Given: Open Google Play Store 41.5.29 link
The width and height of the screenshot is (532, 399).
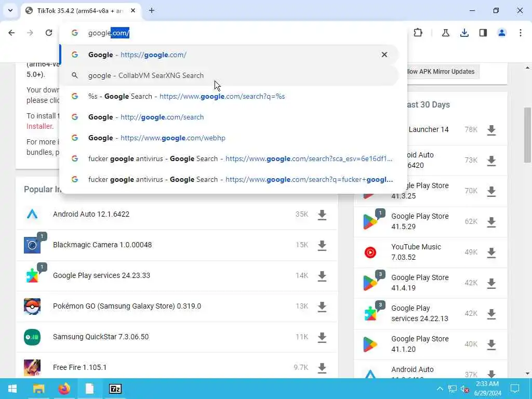Looking at the screenshot, I should click(x=420, y=221).
